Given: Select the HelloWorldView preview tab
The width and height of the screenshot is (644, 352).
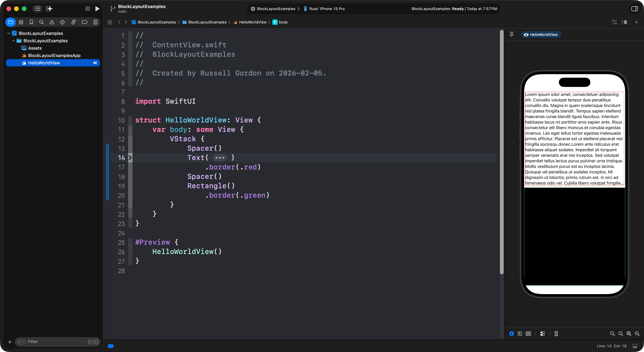Looking at the screenshot, I should pos(541,35).
